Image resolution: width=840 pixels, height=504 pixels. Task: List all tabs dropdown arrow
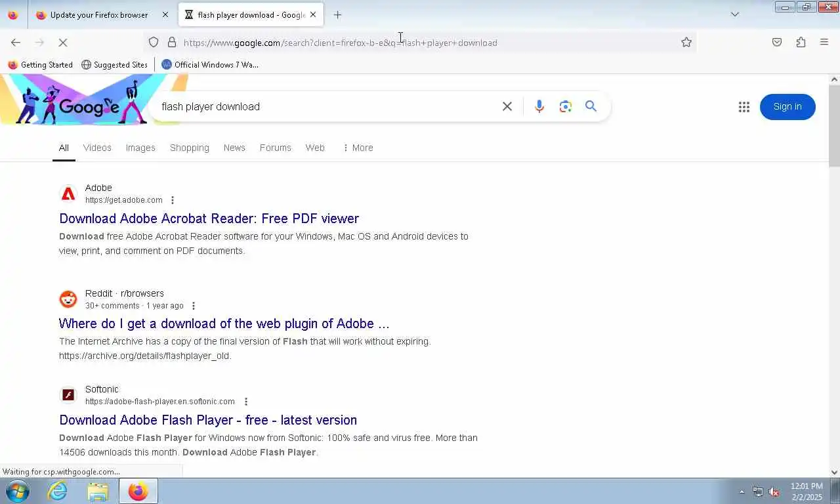(x=735, y=14)
